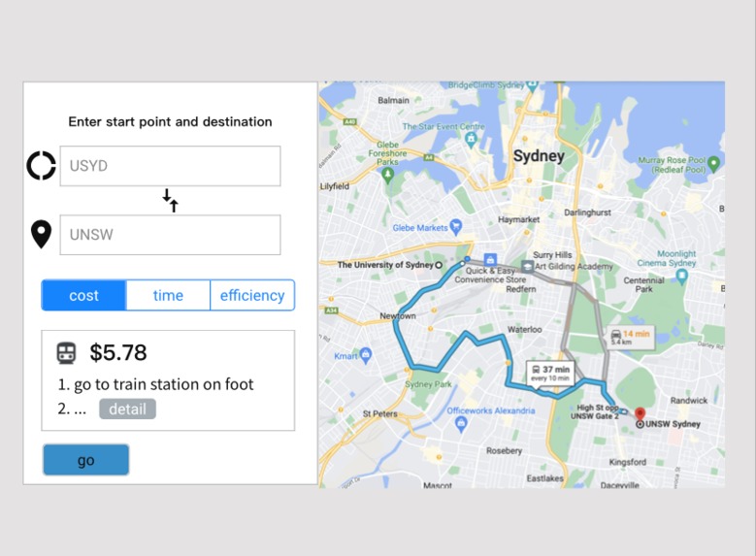The width and height of the screenshot is (756, 556).
Task: Click The Star Event Centre pin
Action: (x=471, y=140)
